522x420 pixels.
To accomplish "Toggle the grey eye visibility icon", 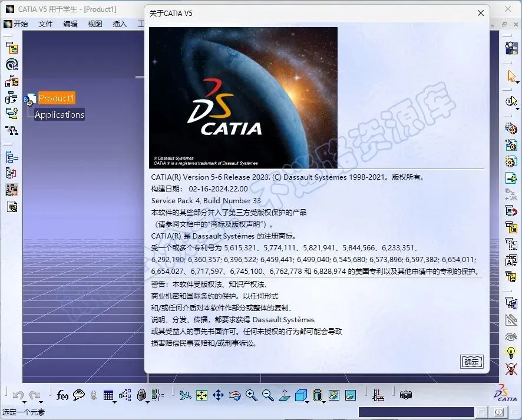I will [511, 337].
